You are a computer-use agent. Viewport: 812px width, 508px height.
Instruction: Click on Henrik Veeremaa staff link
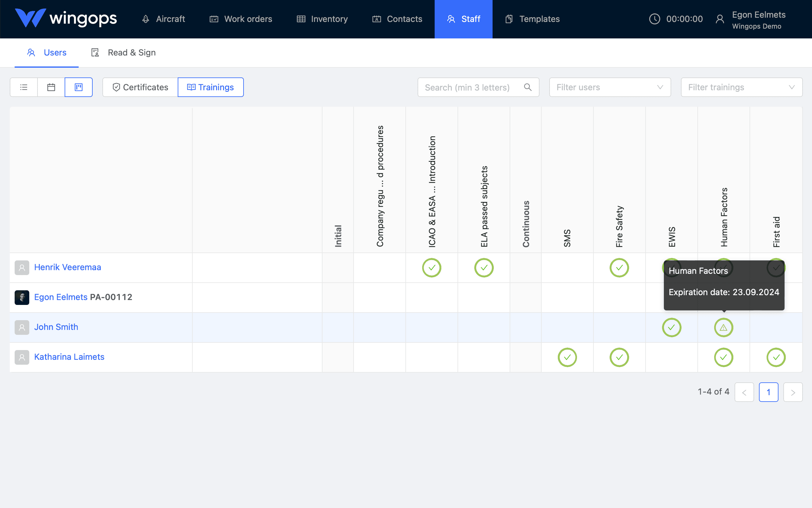67,267
